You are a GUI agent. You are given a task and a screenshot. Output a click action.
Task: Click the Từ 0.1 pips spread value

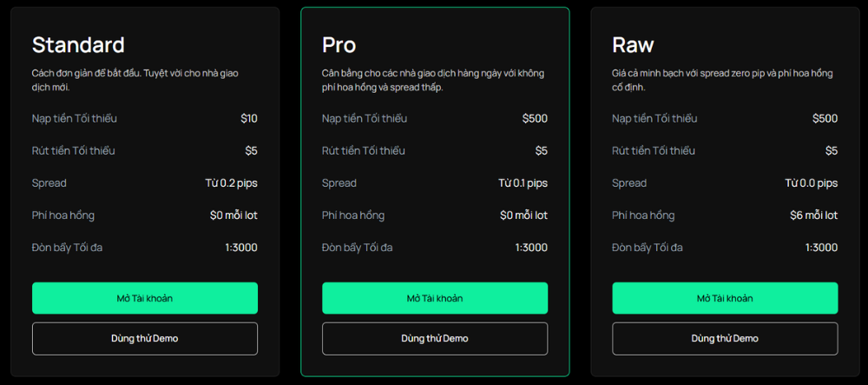pos(523,183)
